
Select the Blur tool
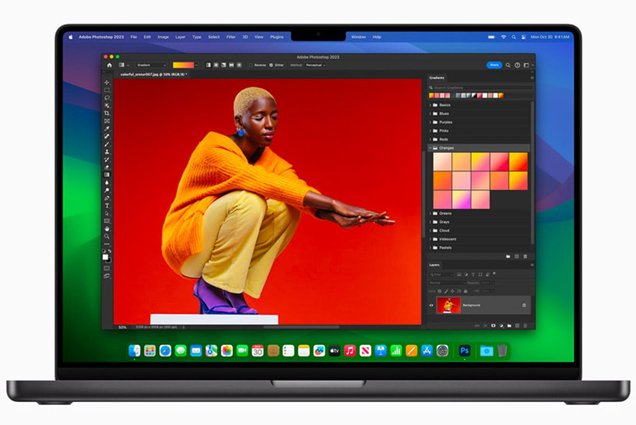tap(107, 182)
